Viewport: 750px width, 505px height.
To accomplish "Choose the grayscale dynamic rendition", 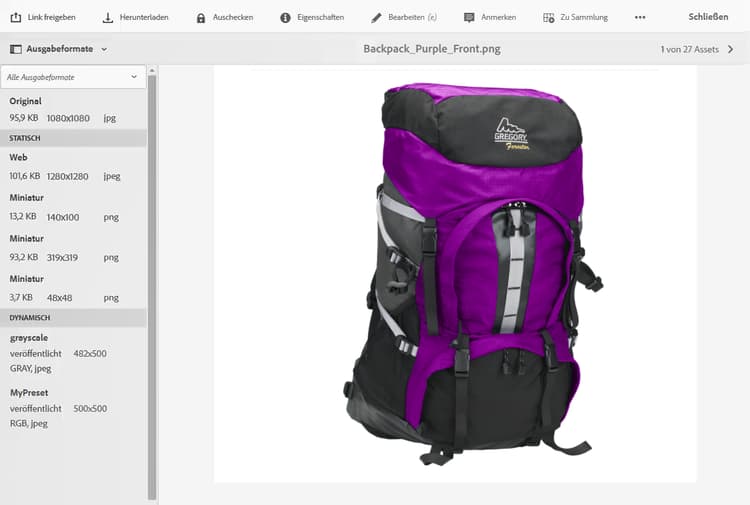I will (73, 353).
